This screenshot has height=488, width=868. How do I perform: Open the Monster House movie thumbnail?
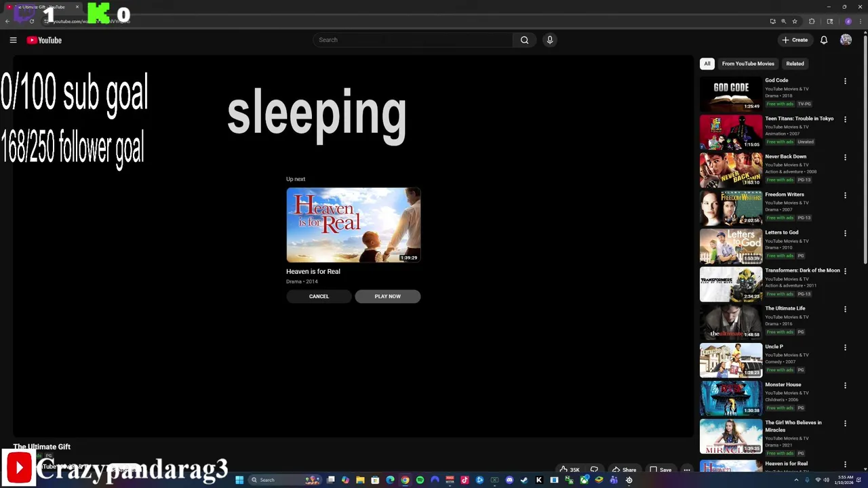tap(731, 398)
